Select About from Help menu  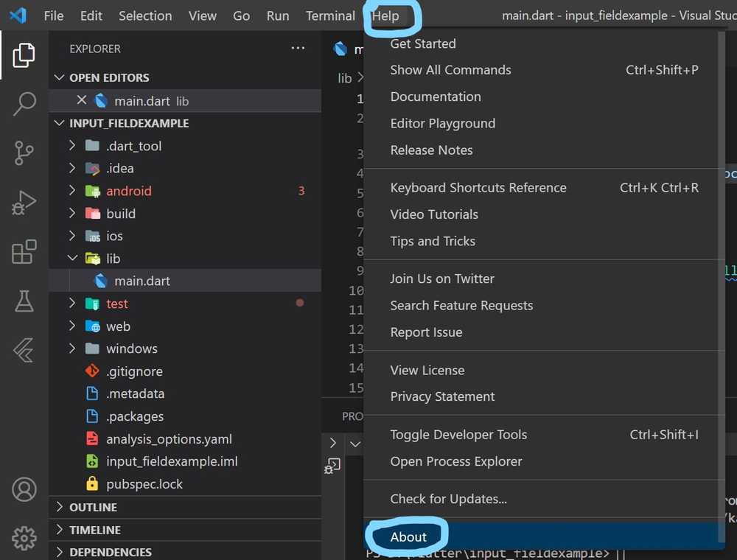click(x=544, y=536)
